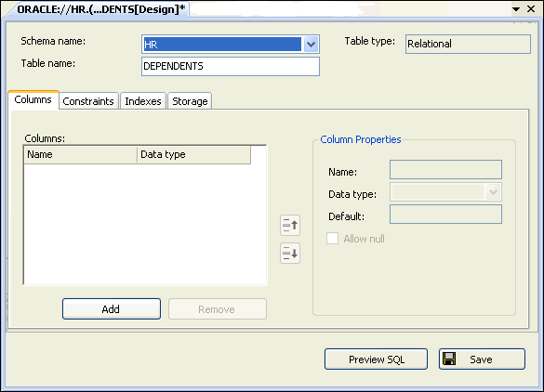544x392 pixels.
Task: Click the Data type: label in Column Properties
Action: tap(352, 194)
